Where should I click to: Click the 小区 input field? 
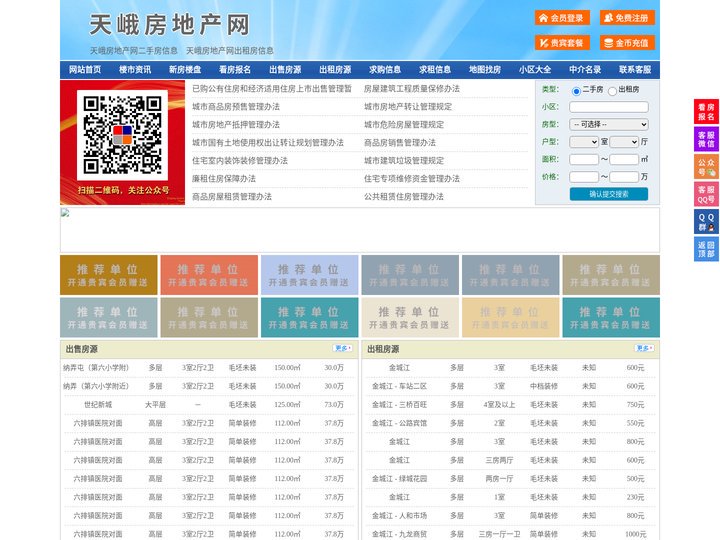[x=609, y=107]
